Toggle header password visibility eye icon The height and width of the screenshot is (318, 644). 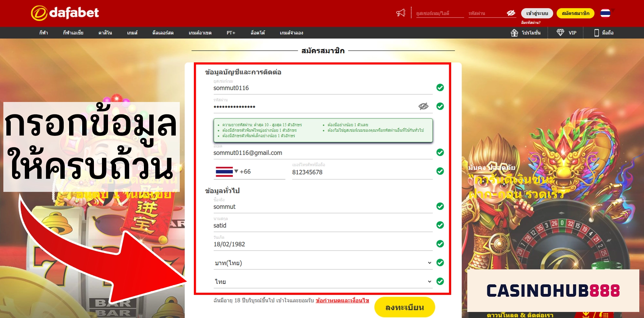(511, 13)
